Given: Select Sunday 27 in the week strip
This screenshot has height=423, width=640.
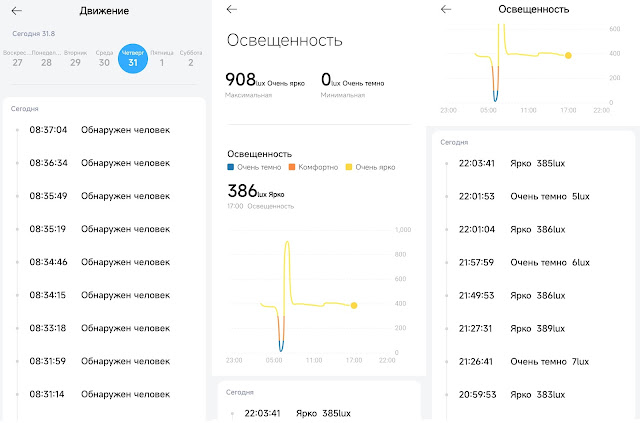Looking at the screenshot, I should [17, 58].
